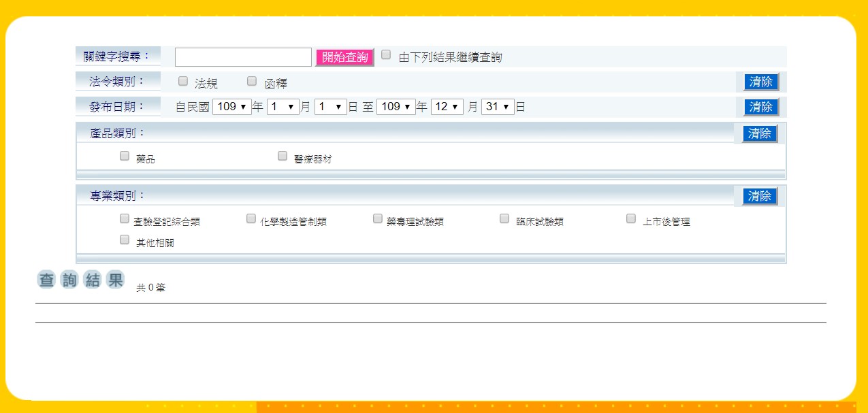Click 清除 button in 法令類別 row
The width and height of the screenshot is (868, 413).
click(760, 82)
